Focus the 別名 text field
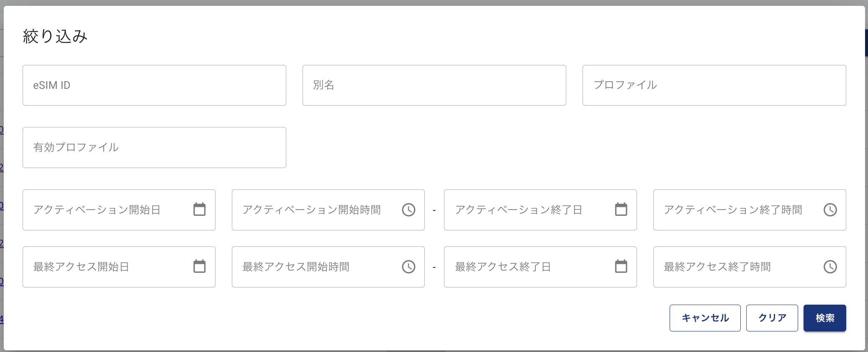The width and height of the screenshot is (868, 352). click(x=434, y=85)
